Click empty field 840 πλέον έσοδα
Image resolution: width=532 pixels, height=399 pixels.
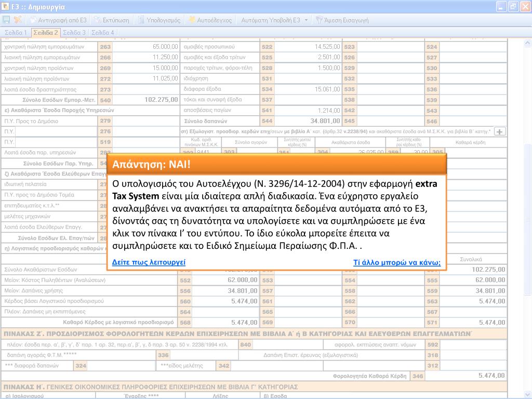click(x=288, y=345)
